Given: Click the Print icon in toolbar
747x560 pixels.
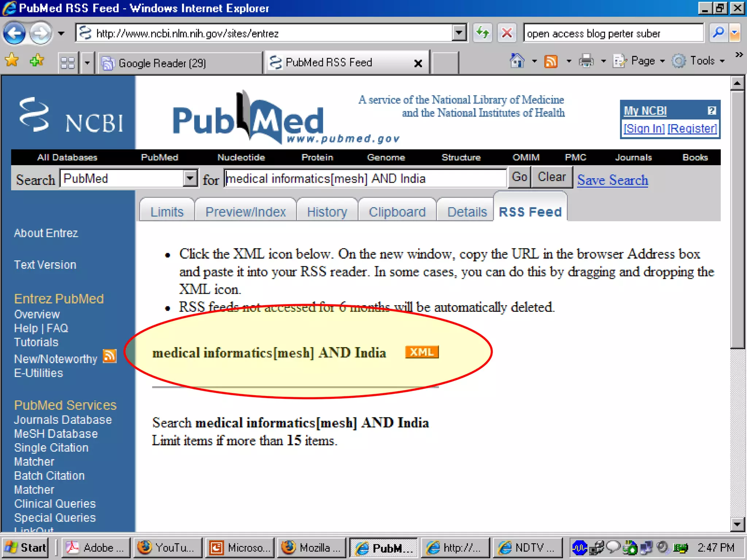Looking at the screenshot, I should pos(586,61).
